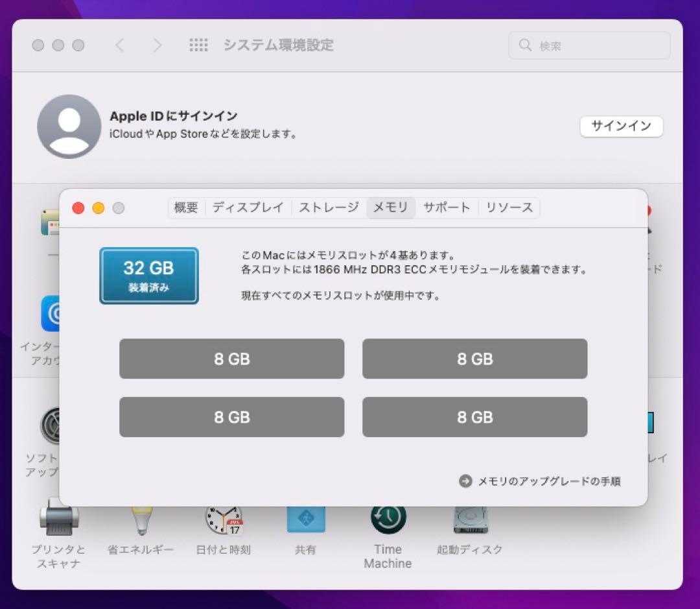Click inside the 検索 search field
This screenshot has height=609, width=700.
589,45
